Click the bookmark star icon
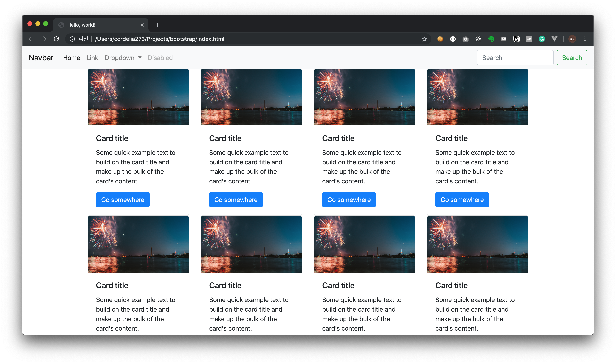616x364 pixels. (424, 39)
